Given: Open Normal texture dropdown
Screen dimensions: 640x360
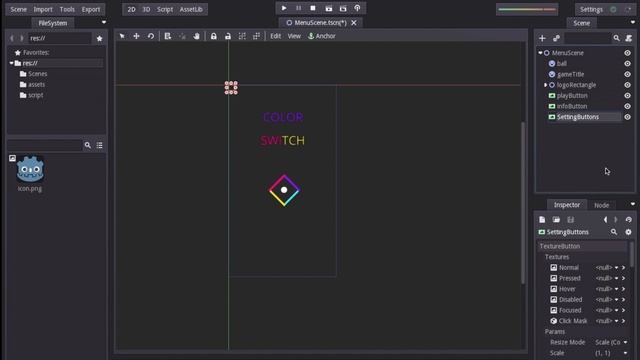Looking at the screenshot, I should coord(616,268).
